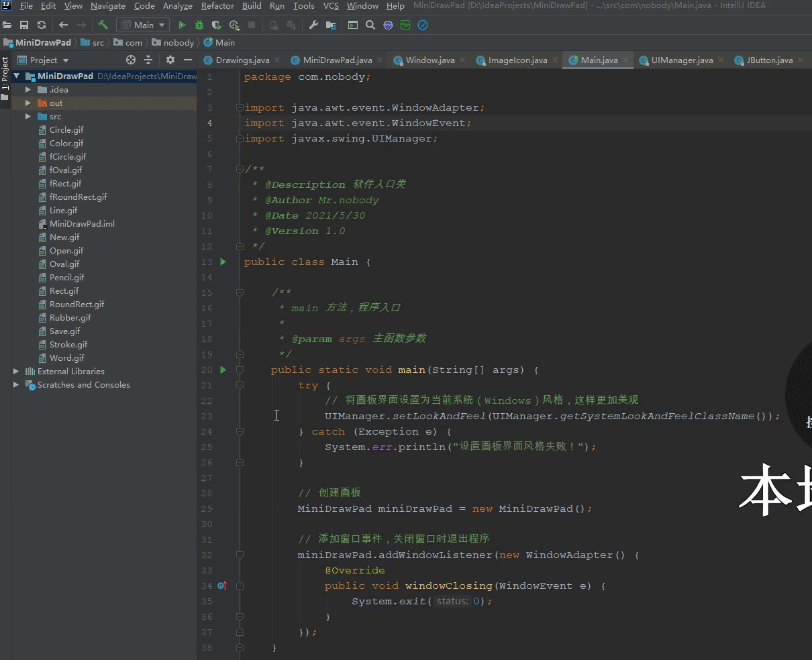Collapse the MiniDrawPad project root
Screen dimensions: 812x660
16,76
